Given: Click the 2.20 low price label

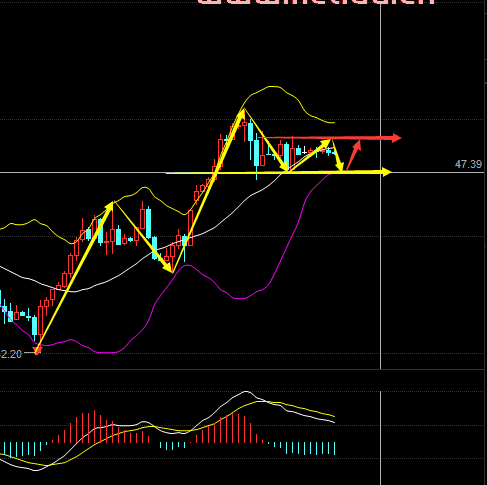Looking at the screenshot, I should click(11, 354).
